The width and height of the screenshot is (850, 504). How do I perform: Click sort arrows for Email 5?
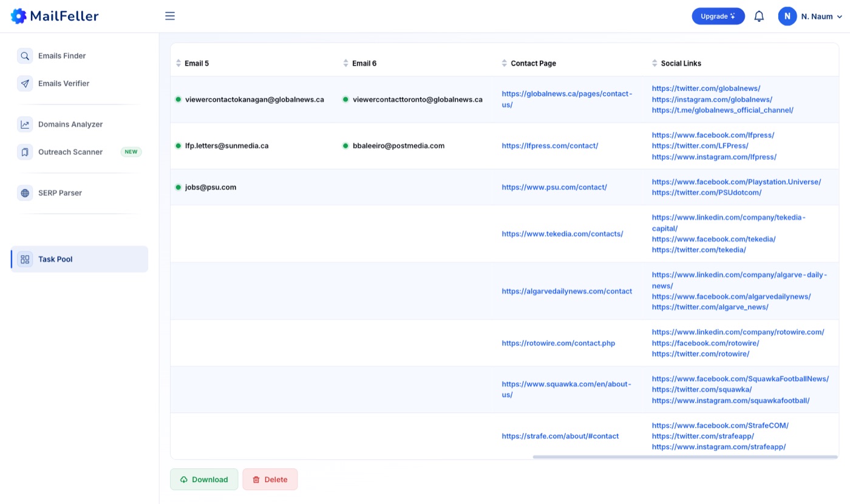point(178,63)
